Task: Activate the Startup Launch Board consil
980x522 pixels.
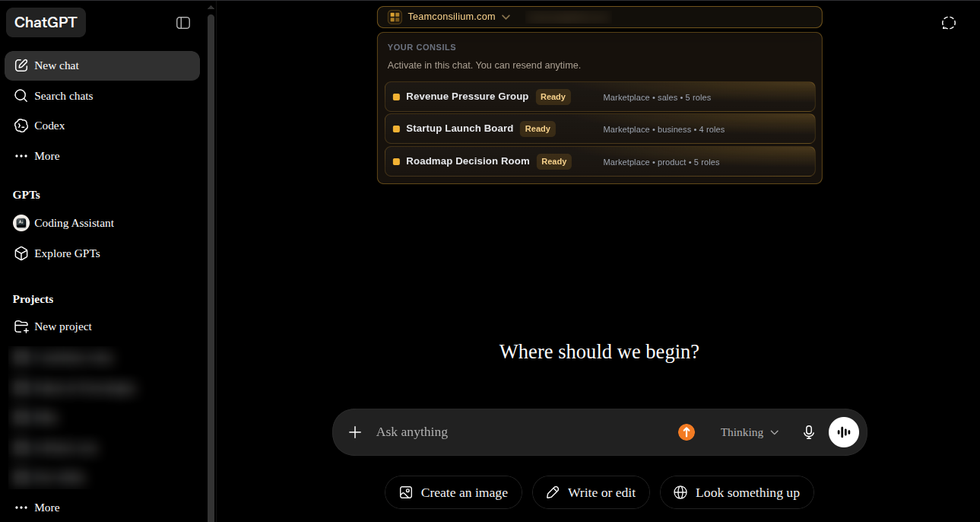Action: [600, 129]
